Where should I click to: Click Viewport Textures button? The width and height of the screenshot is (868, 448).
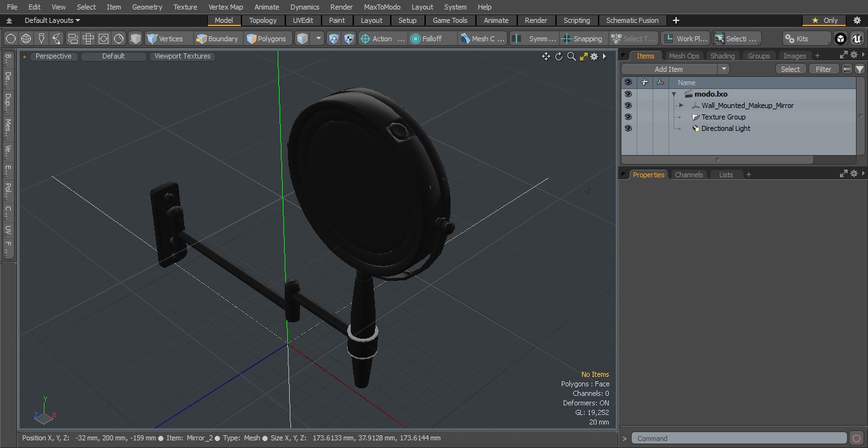tap(182, 56)
